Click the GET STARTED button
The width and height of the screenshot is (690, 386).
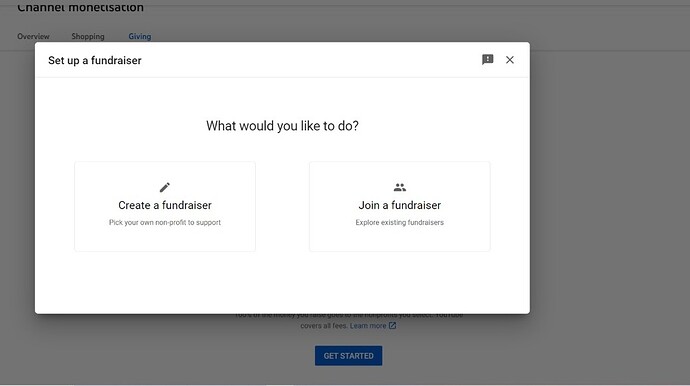coord(349,356)
